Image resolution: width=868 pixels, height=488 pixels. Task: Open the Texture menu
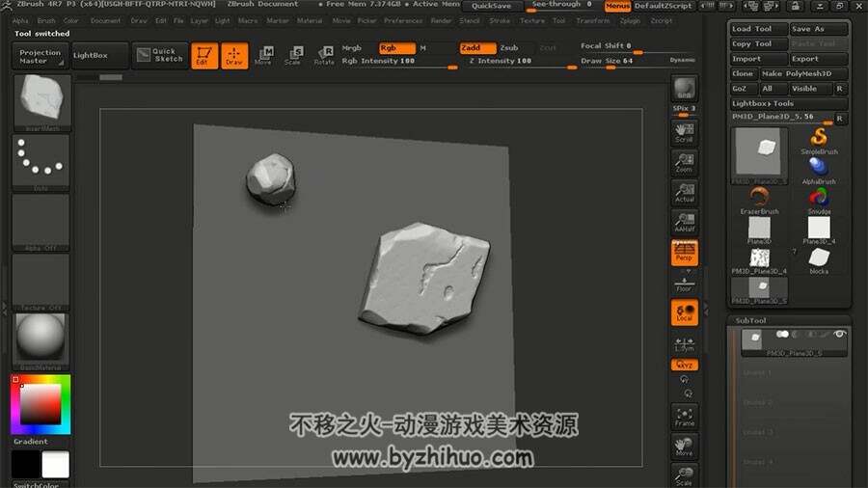pos(532,20)
